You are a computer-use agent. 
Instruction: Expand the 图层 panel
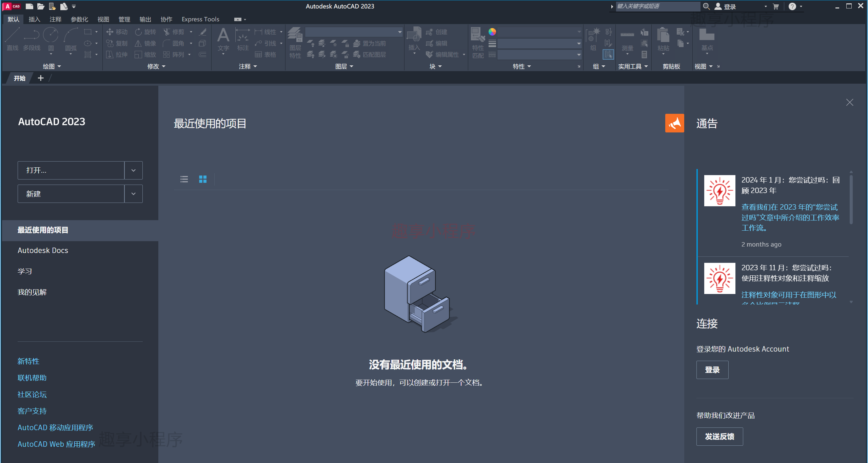344,66
